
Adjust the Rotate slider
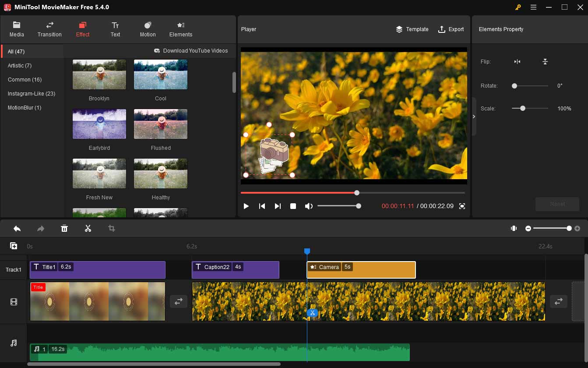point(530,86)
